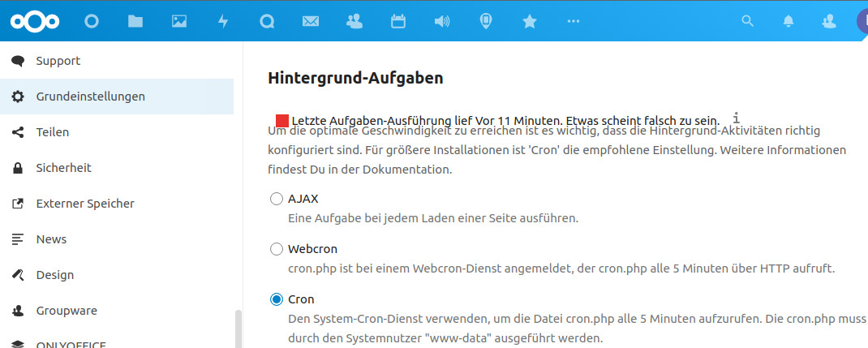868x348 pixels.
Task: Open the contacts menu in header
Action: tap(829, 22)
